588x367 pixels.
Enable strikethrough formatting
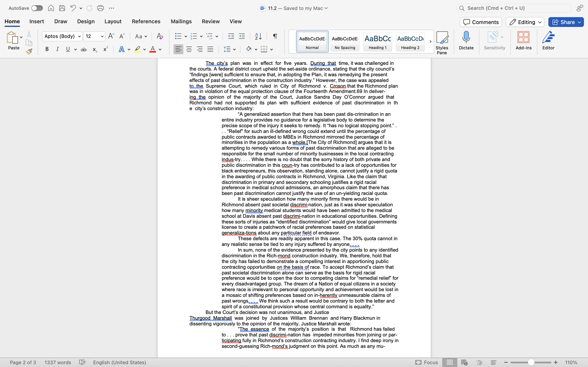coord(84,49)
